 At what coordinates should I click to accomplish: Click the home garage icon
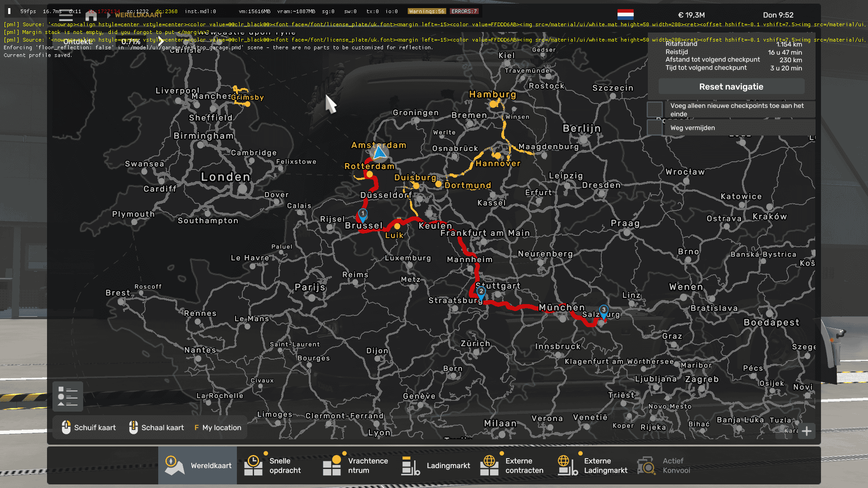(91, 16)
